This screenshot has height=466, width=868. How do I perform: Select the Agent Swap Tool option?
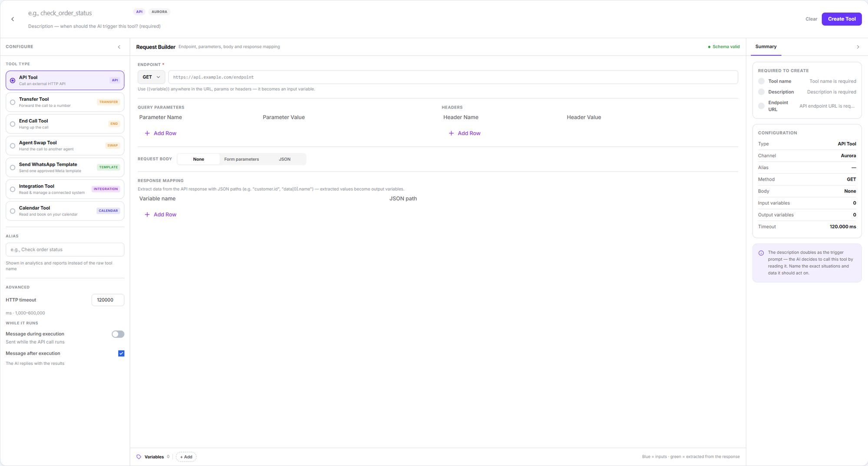[x=65, y=145]
